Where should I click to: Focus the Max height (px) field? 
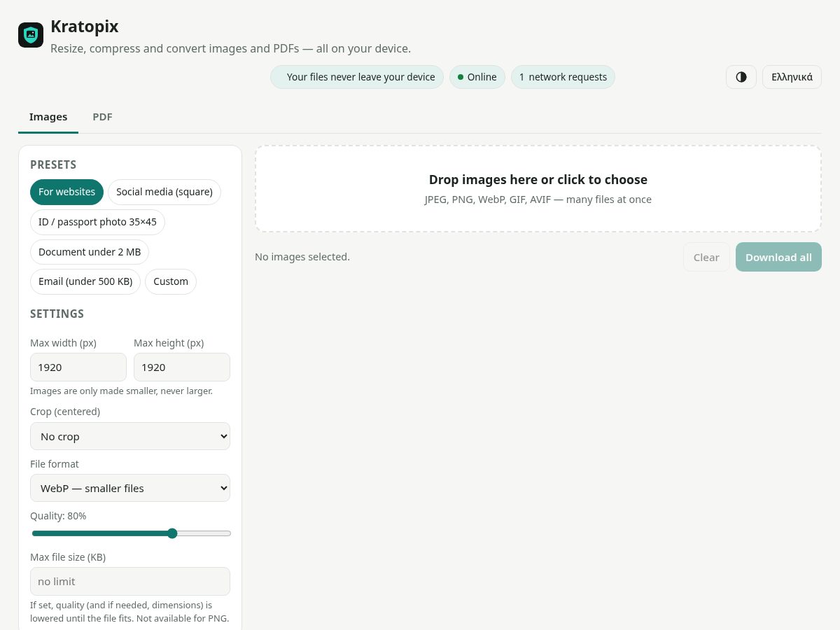[182, 367]
